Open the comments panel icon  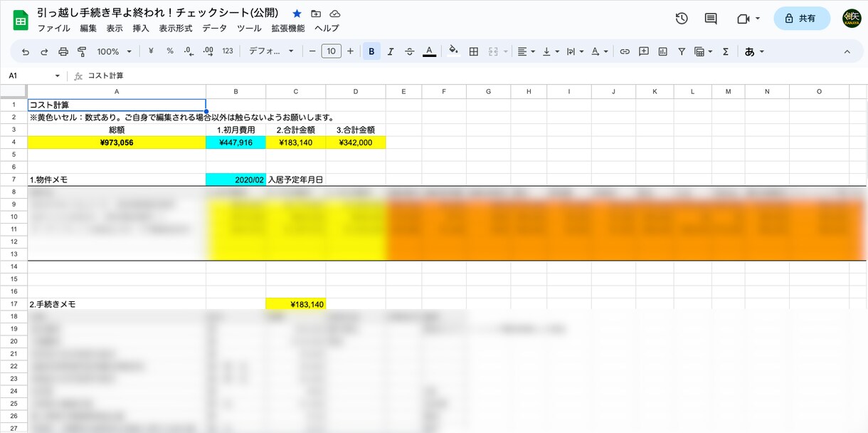(711, 19)
